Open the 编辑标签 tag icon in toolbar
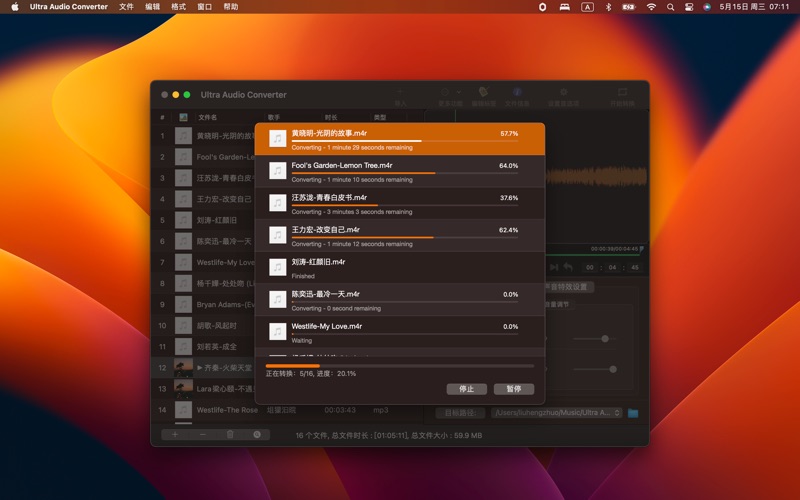800x500 pixels. pyautogui.click(x=483, y=92)
